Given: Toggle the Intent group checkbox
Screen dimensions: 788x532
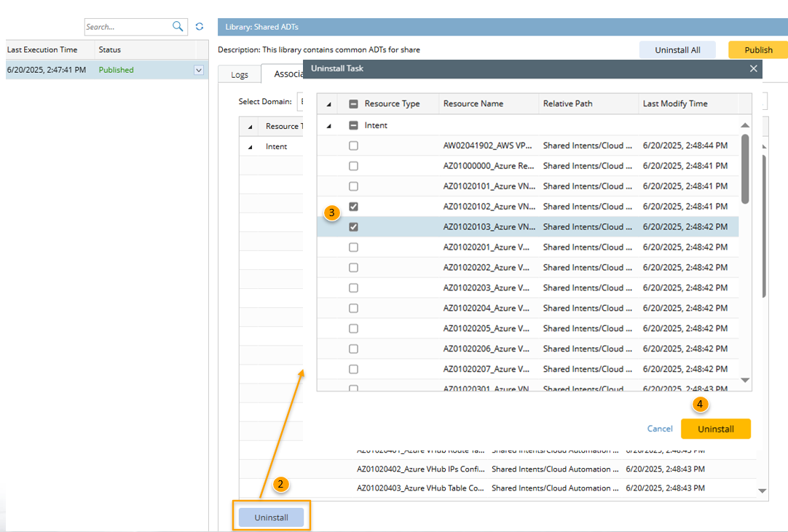Looking at the screenshot, I should click(x=353, y=125).
